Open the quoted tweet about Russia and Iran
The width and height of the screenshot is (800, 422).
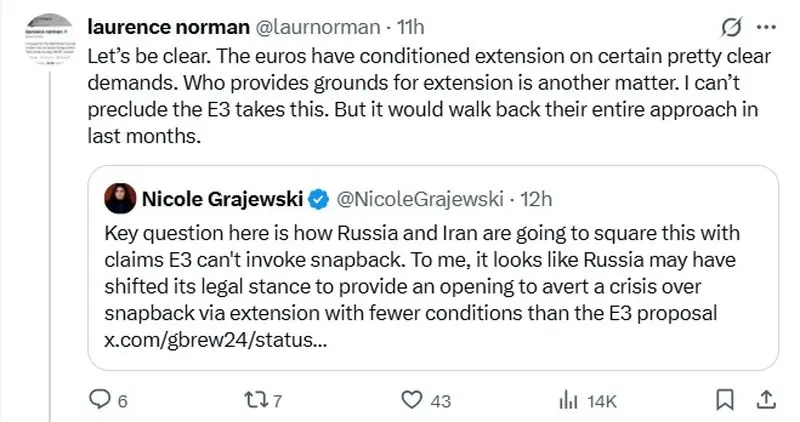(430, 285)
